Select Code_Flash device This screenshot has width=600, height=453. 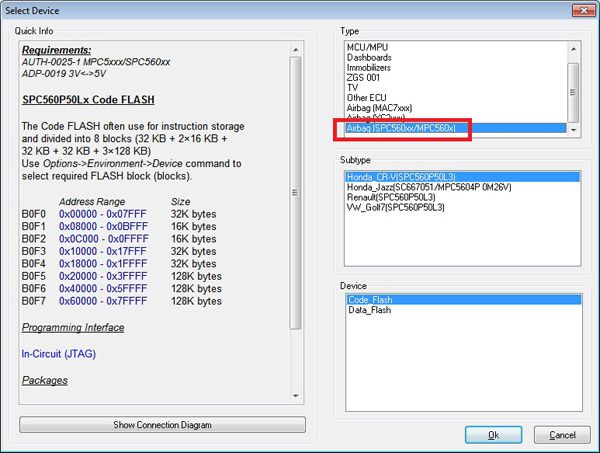[x=371, y=299]
